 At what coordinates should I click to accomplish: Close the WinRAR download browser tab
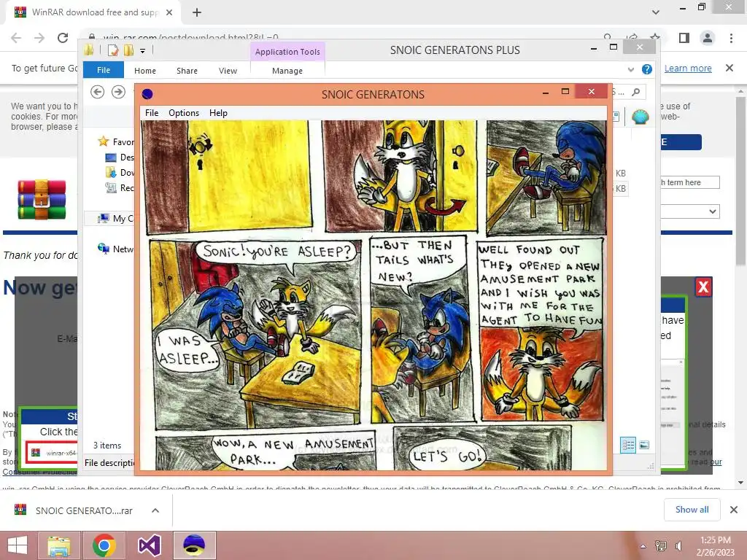169,12
